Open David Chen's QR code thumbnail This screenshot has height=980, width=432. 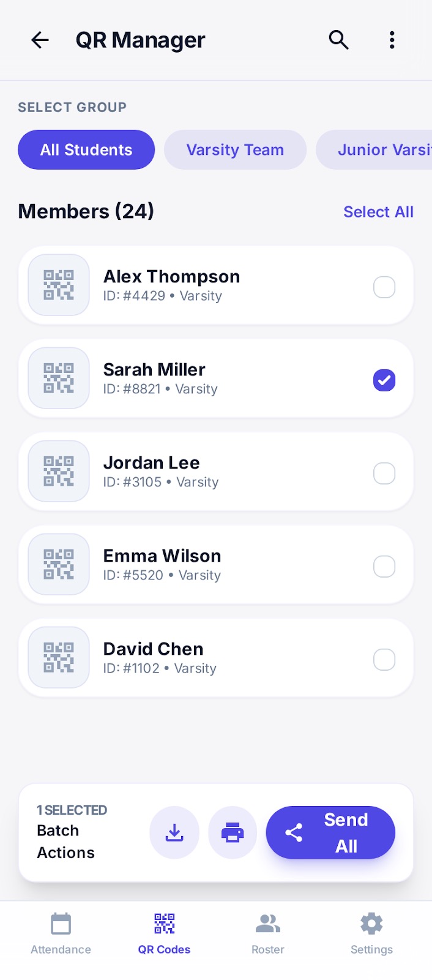pos(58,657)
